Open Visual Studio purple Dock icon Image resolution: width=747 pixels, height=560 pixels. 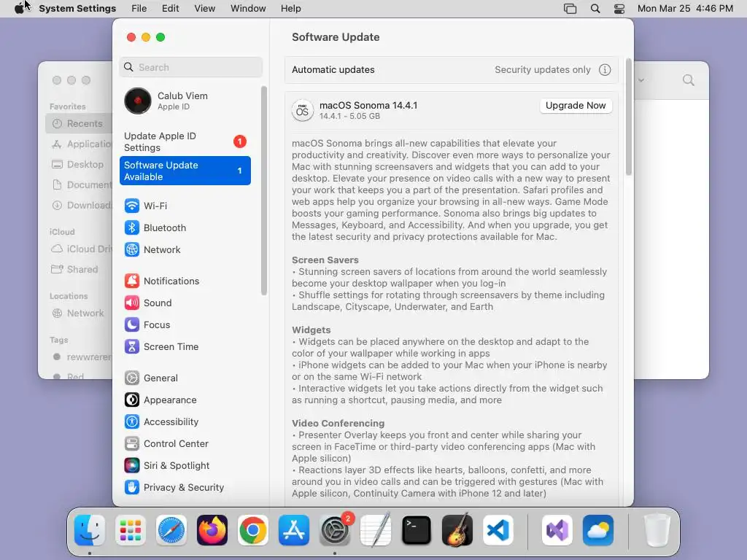[557, 530]
